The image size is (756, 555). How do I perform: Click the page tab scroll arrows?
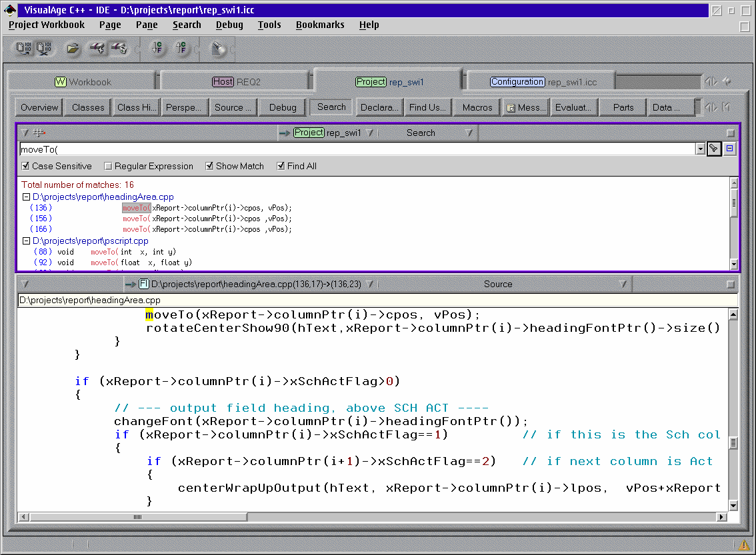tap(711, 107)
